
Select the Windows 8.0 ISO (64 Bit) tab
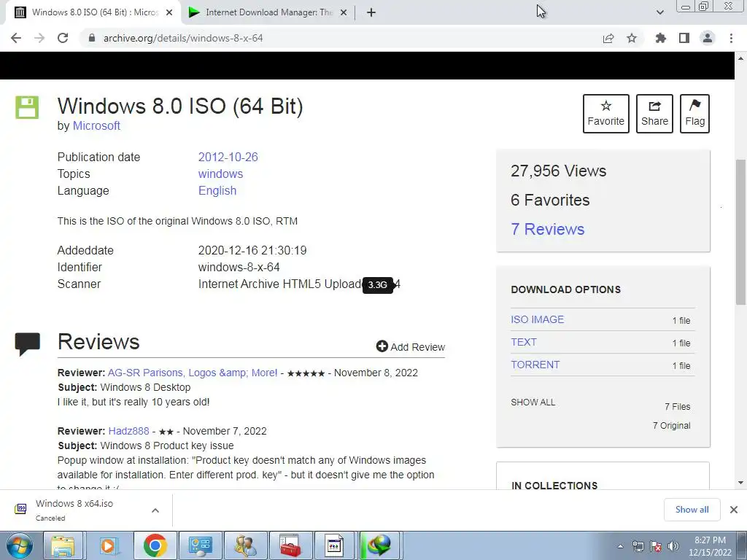(93, 13)
